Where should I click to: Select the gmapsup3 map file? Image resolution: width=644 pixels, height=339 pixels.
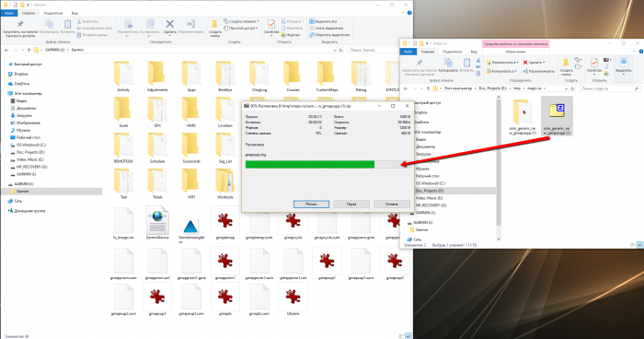(x=157, y=299)
